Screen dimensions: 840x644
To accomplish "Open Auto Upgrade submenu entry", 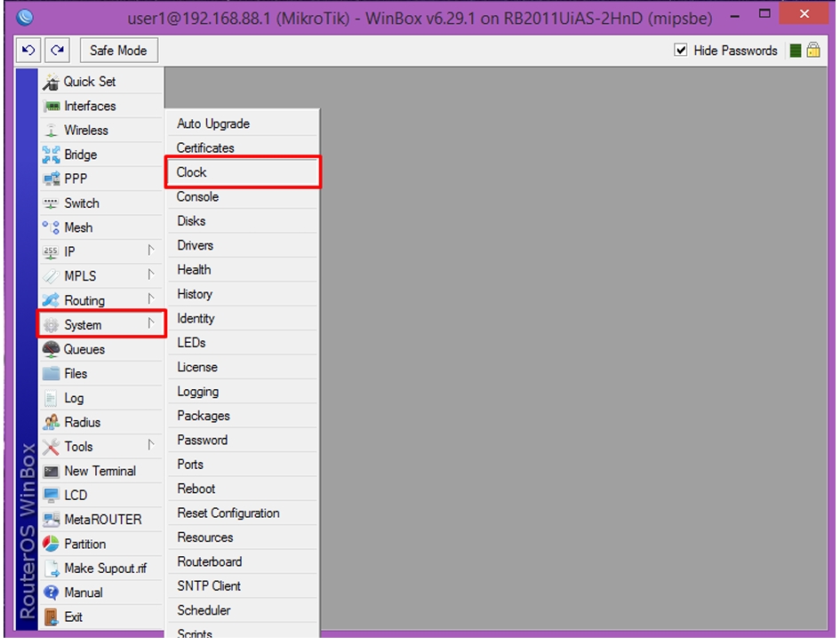I will point(244,123).
